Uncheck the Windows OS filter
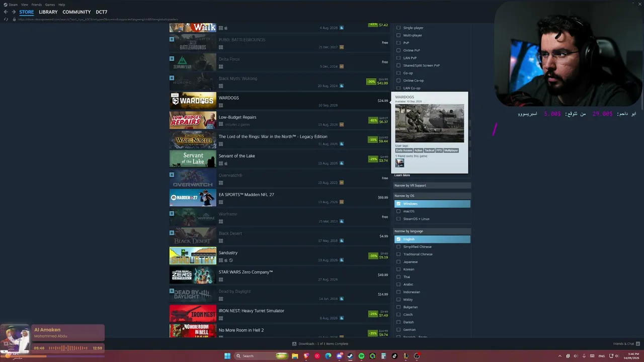The width and height of the screenshot is (644, 362). [x=398, y=204]
